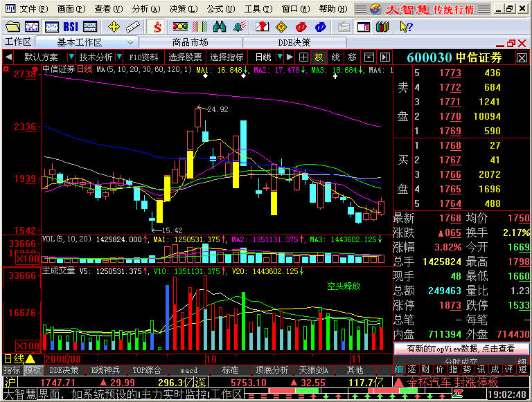Toggle the 移 move mode button

coord(352,57)
